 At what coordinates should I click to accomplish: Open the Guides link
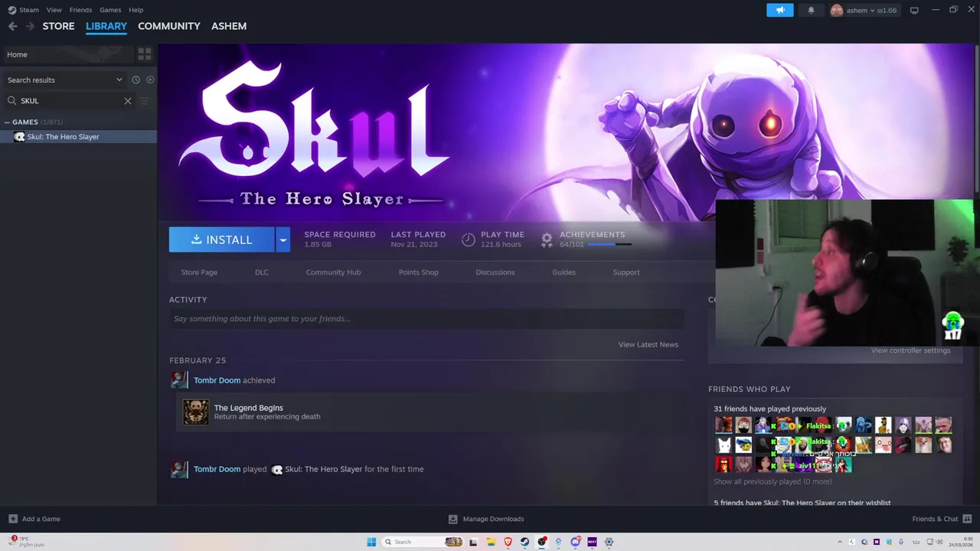(x=564, y=272)
